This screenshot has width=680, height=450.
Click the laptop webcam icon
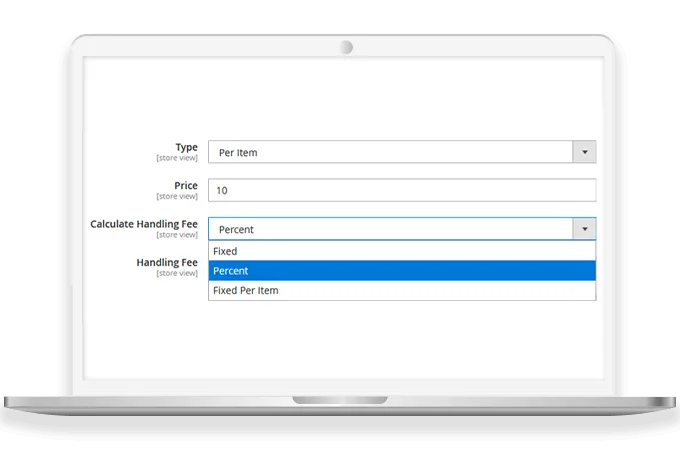(x=346, y=47)
